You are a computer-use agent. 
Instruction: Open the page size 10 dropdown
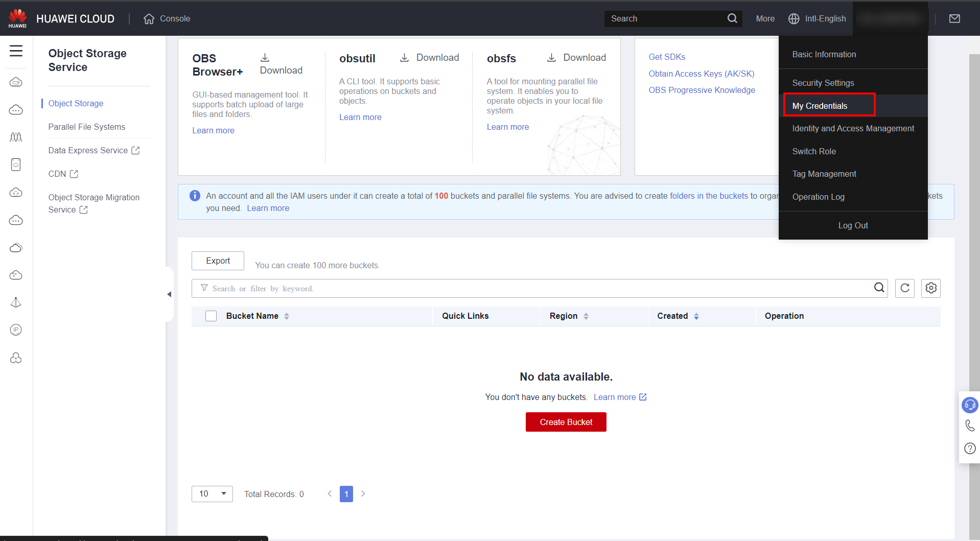click(x=212, y=494)
